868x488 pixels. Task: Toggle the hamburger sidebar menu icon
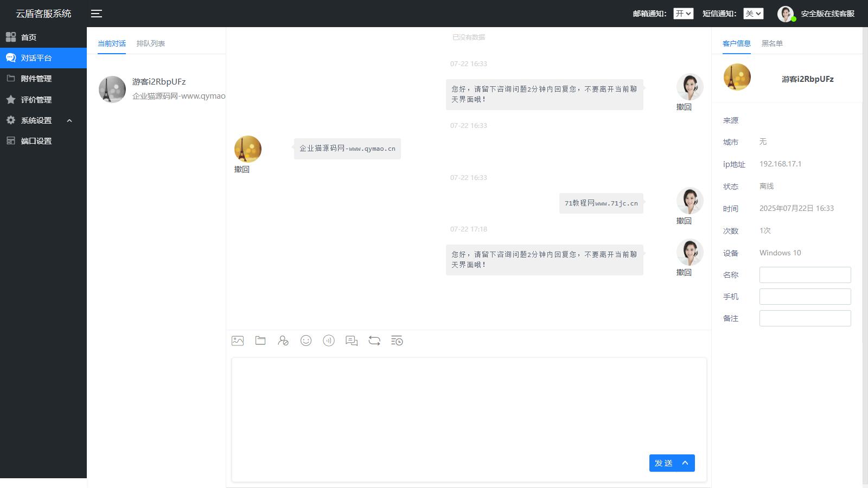(97, 14)
